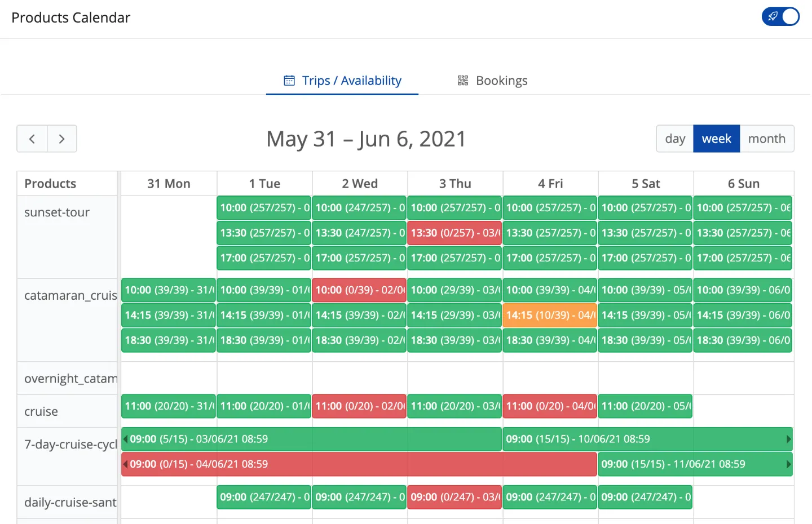
Task: Open the orange 14:15 (10/39) Friday trip
Action: click(550, 315)
